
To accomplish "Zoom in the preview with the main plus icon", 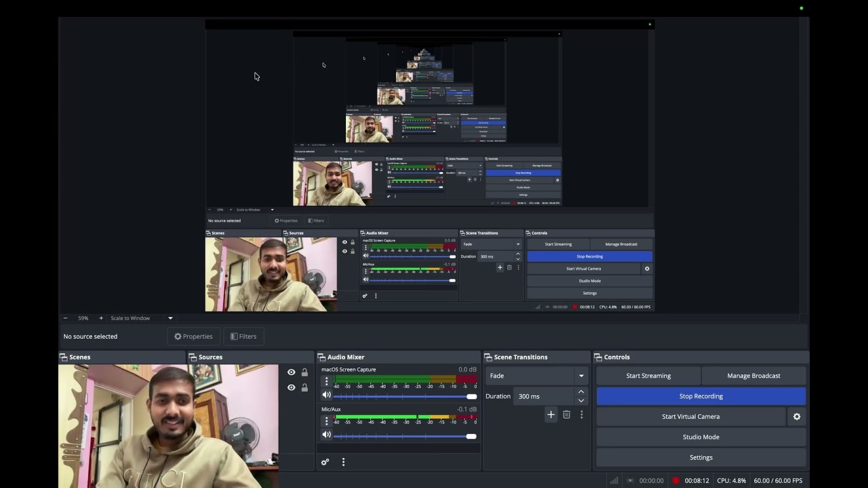I will click(x=101, y=318).
